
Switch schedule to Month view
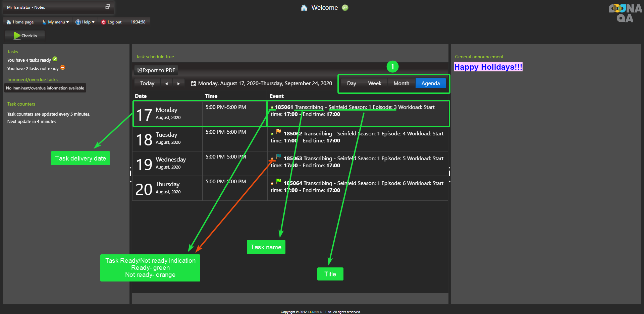point(401,83)
